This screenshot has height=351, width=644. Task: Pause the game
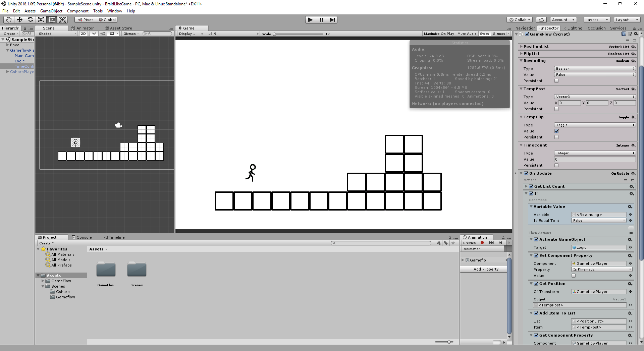321,20
